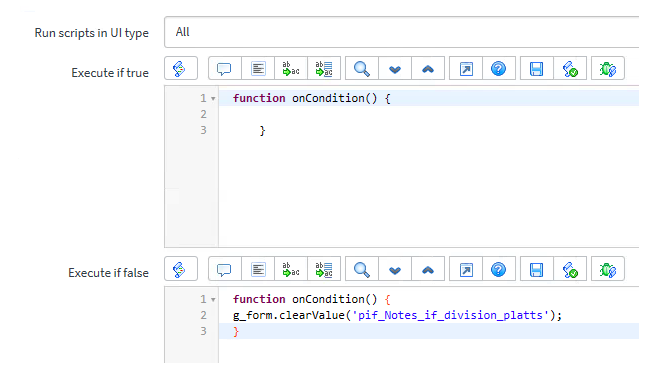Click function onCondition line in Execute if false editor
664x376 pixels.
(312, 299)
